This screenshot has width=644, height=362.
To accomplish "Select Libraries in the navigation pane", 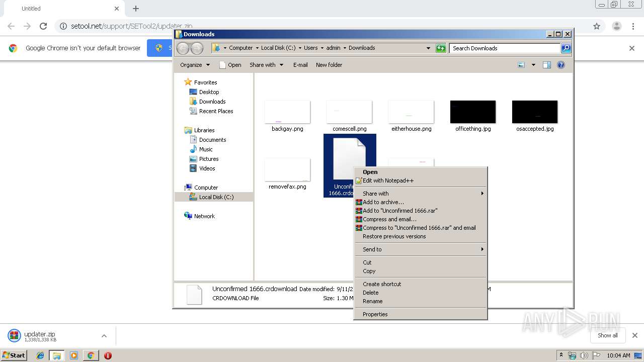I will (x=204, y=130).
